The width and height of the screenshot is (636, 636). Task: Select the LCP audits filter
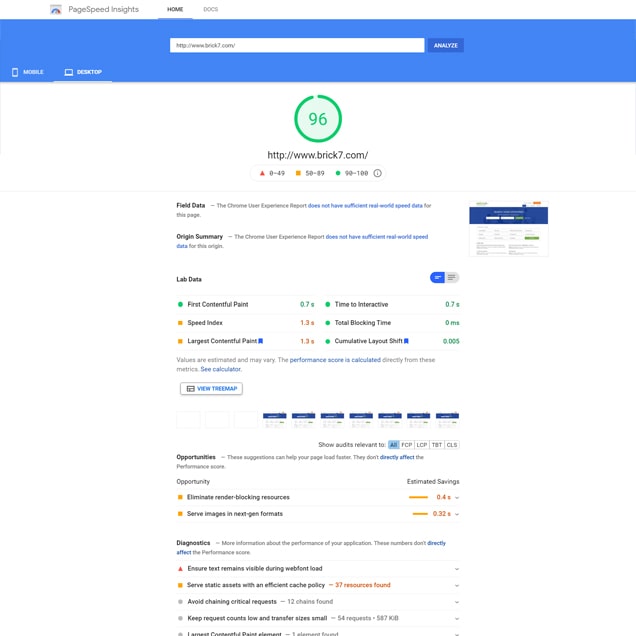422,445
